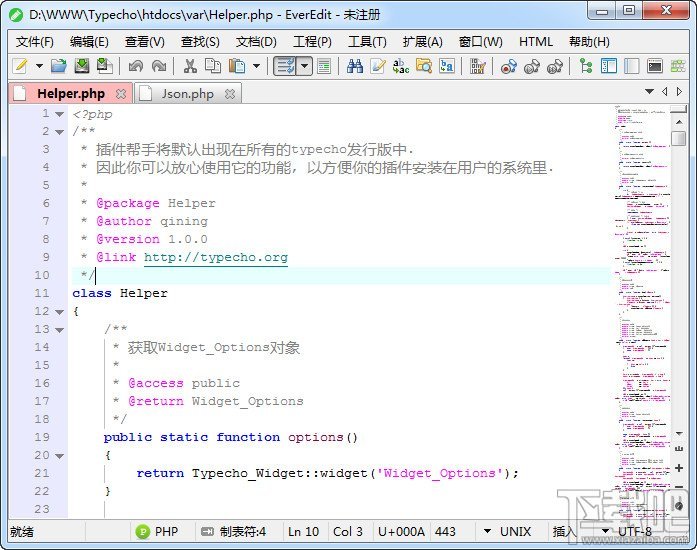Click the Save file icon
This screenshot has width=697, height=550.
pos(82,66)
